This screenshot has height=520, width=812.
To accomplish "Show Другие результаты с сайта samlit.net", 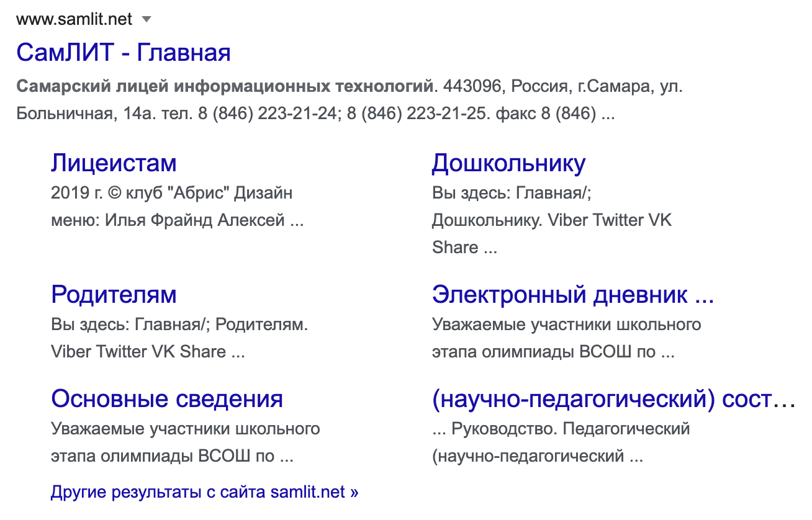I will tap(204, 493).
